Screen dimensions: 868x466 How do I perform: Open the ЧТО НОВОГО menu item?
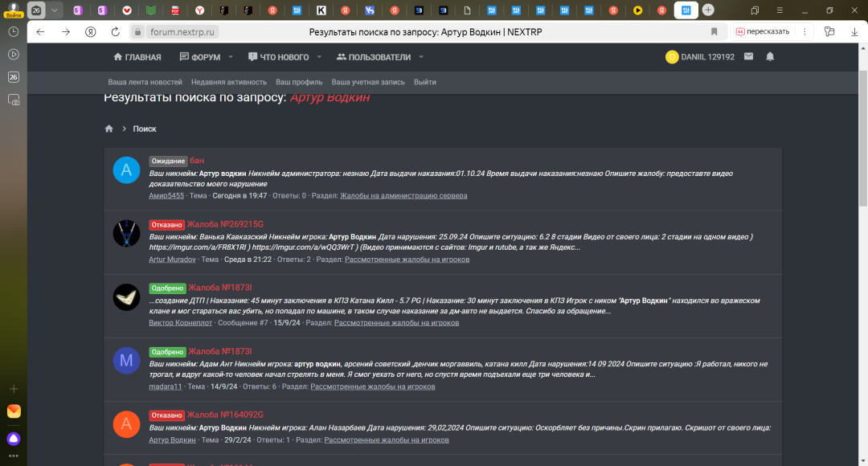(278, 57)
